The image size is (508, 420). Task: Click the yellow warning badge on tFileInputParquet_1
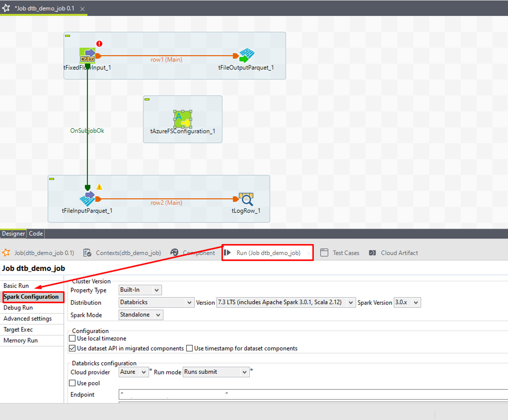coord(99,187)
